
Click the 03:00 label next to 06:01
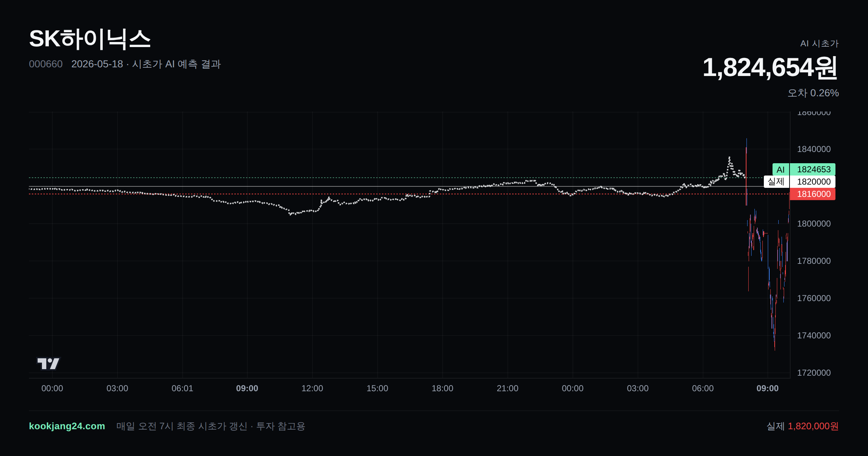pyautogui.click(x=117, y=388)
